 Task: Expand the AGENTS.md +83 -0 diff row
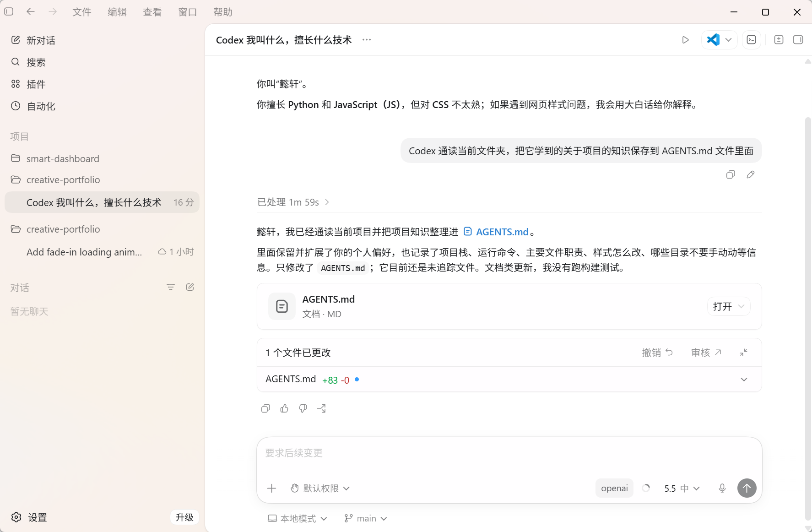(509, 380)
